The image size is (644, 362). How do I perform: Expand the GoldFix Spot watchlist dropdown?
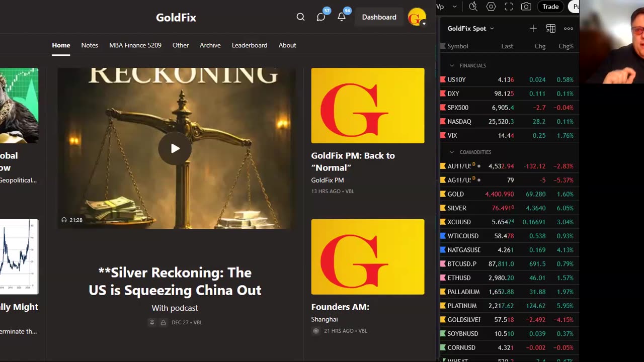492,29
